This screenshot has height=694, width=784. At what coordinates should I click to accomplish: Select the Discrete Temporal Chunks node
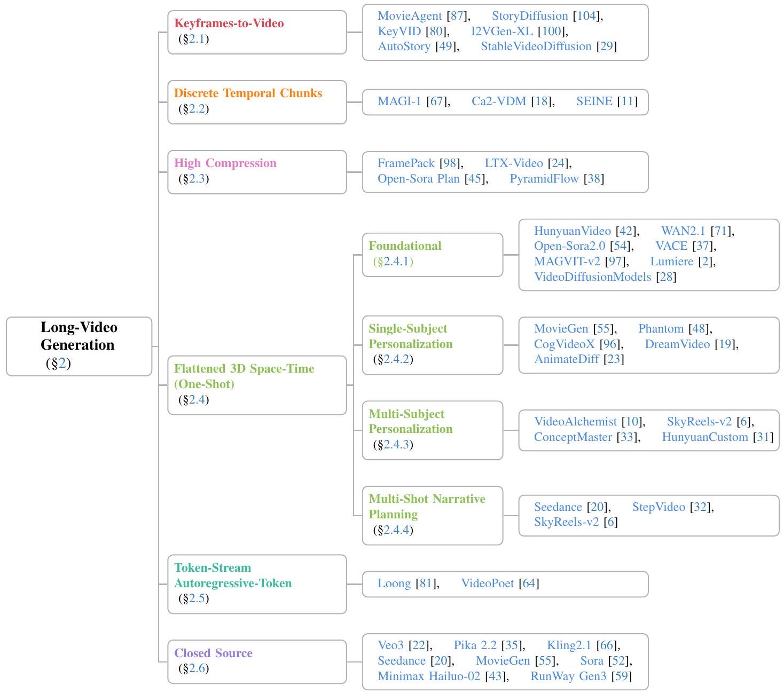256,102
